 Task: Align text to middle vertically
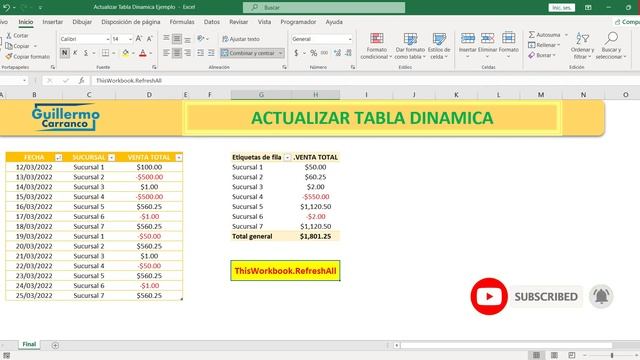click(x=177, y=39)
